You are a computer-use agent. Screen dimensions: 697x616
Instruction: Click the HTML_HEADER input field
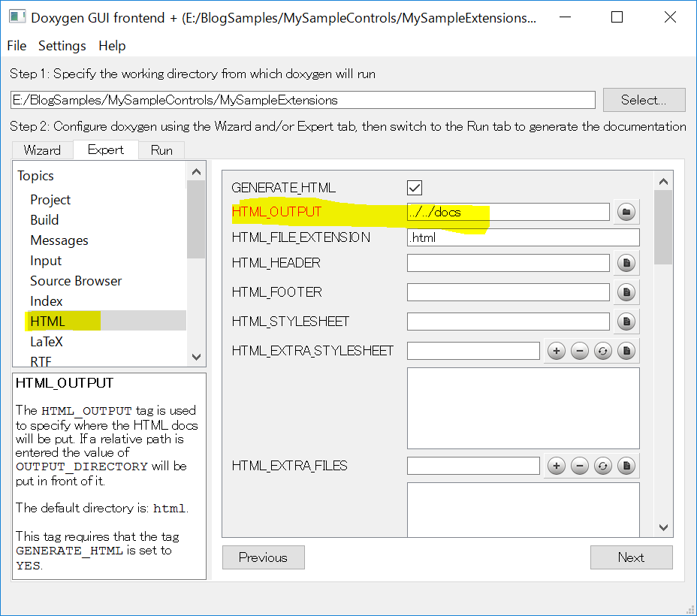click(508, 263)
